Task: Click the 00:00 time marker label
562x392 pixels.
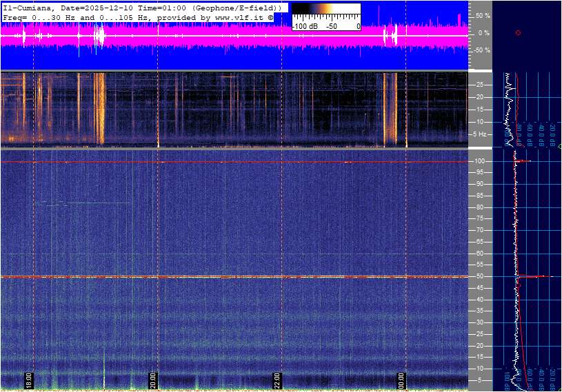Action: pyautogui.click(x=401, y=380)
